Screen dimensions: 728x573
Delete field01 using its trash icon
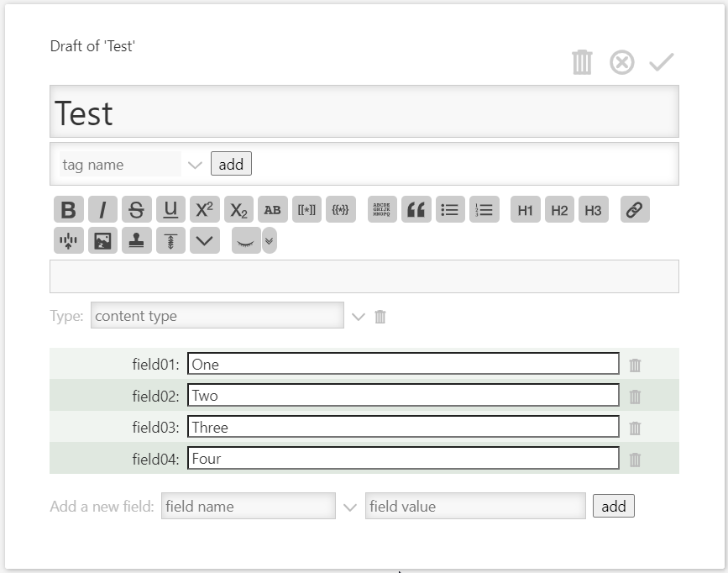635,365
